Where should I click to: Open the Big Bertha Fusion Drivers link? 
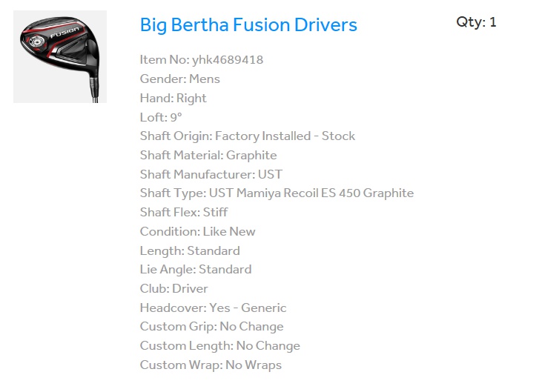[248, 25]
